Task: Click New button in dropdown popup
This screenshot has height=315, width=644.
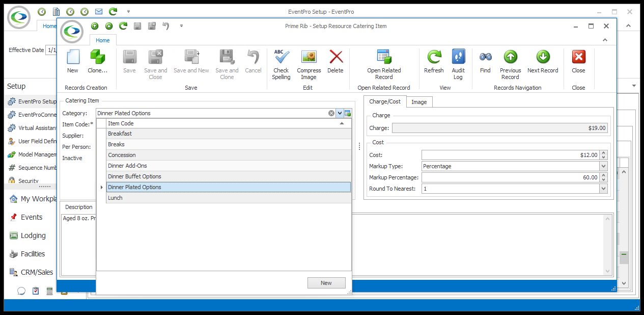Action: [326, 283]
